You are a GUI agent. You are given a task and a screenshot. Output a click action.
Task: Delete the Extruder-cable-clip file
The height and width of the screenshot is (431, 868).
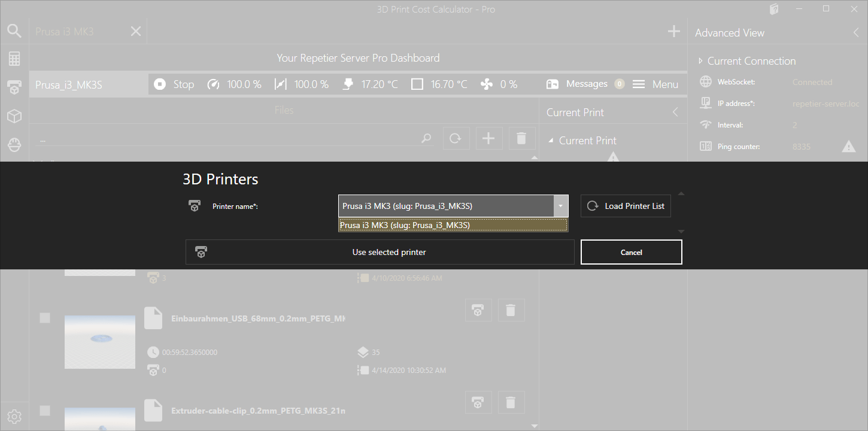[511, 403]
